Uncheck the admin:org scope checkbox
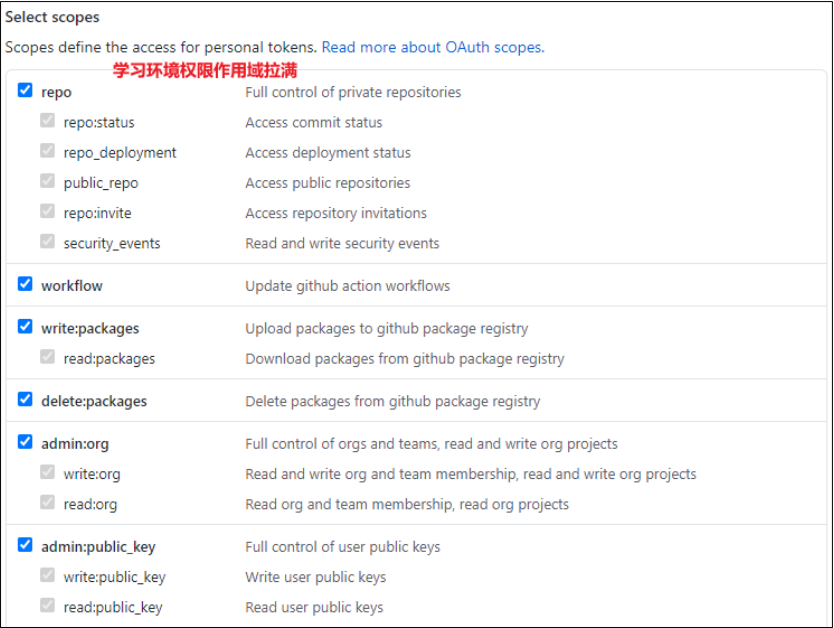834x628 pixels. 25,442
